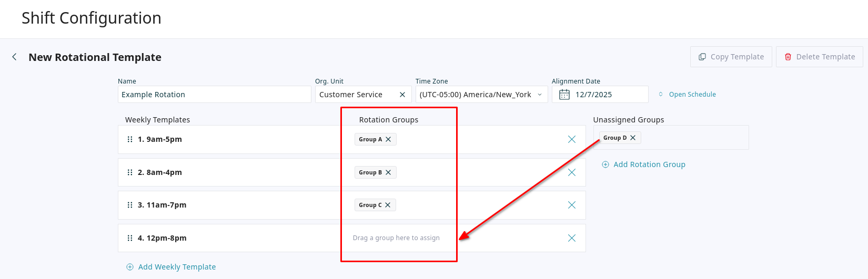868x279 pixels.
Task: Clear the Customer Service Org. Unit selection
Action: tap(402, 95)
